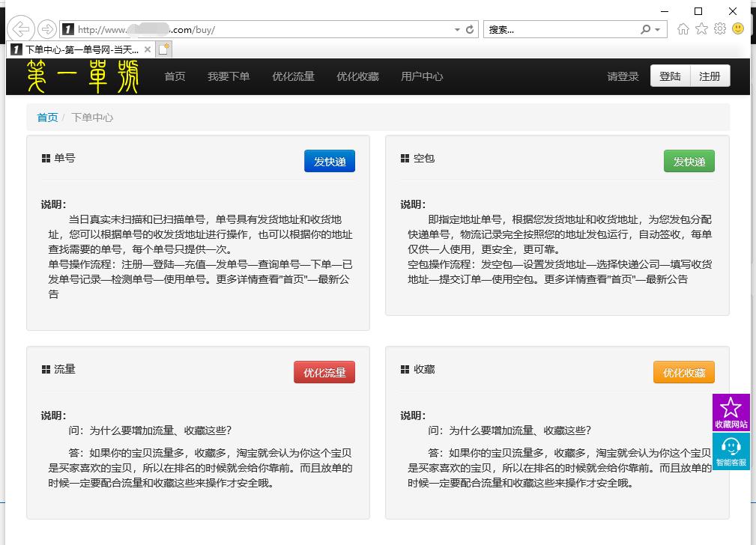Screen dimensions: 756x545
Task: Click the favorites star icon in toolbar
Action: (701, 28)
